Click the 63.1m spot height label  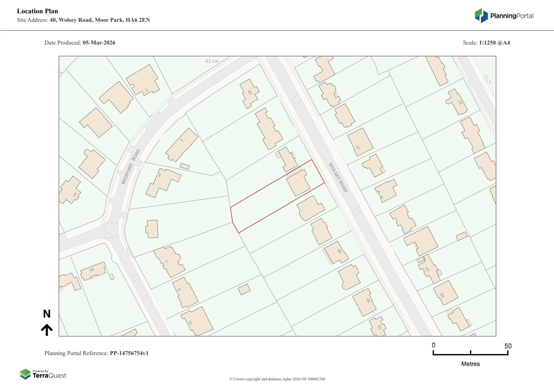coord(212,61)
